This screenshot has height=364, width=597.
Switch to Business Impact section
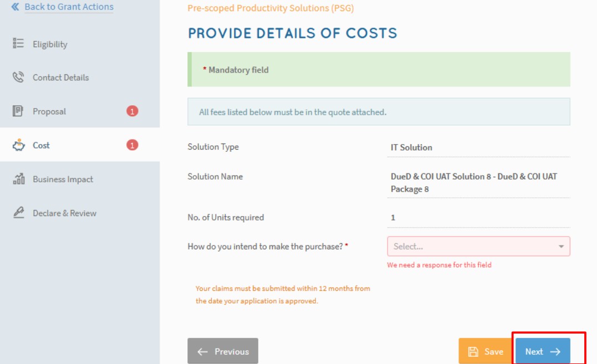pos(63,180)
